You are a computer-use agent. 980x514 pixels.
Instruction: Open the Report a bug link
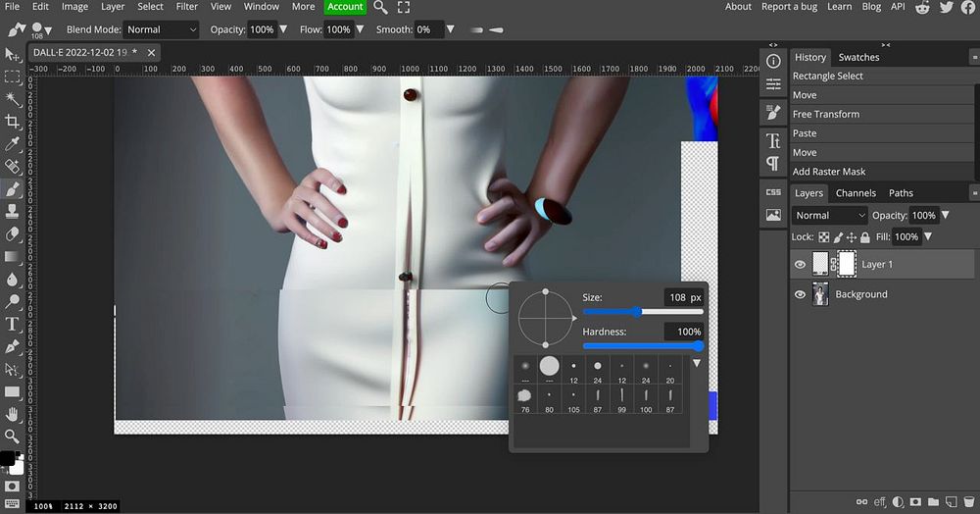click(x=789, y=7)
